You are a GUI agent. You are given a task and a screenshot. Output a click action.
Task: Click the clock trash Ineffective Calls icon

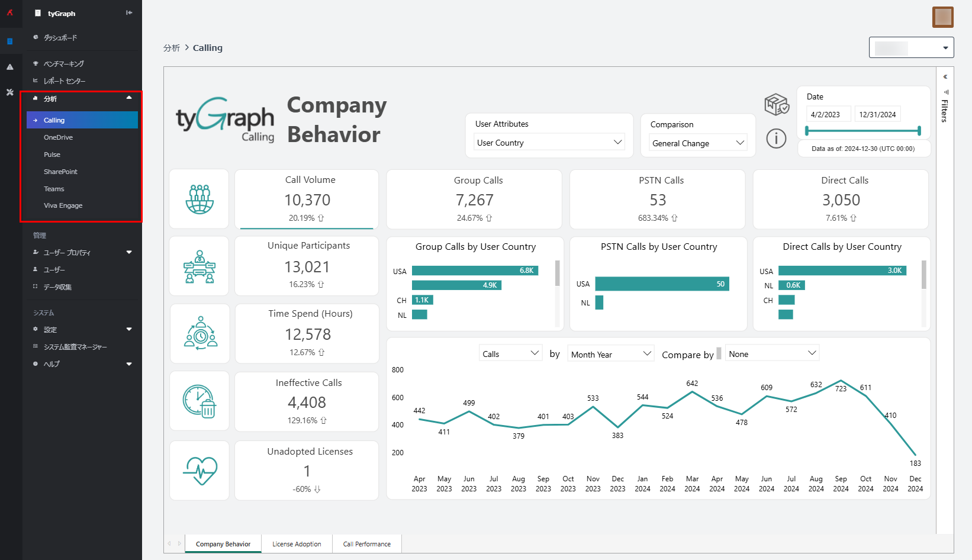tap(199, 401)
